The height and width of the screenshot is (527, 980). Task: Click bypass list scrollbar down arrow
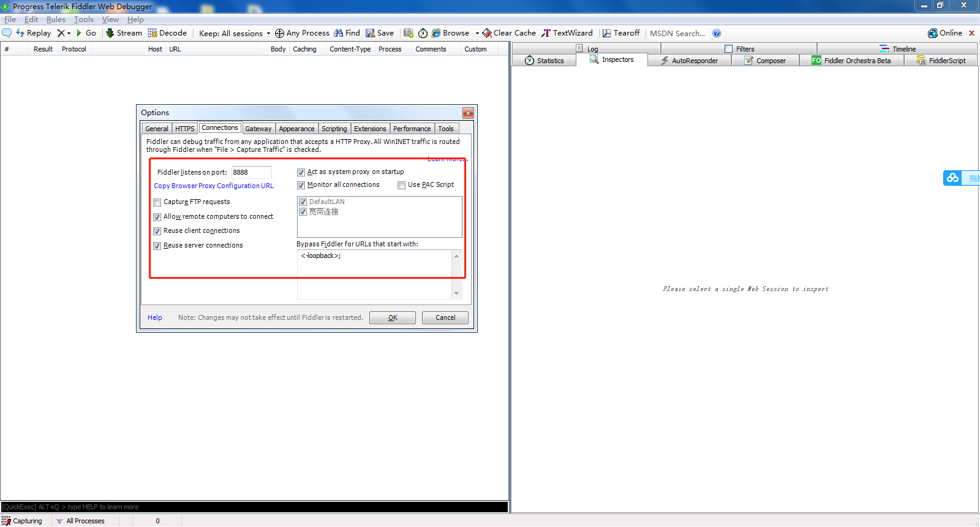(456, 294)
